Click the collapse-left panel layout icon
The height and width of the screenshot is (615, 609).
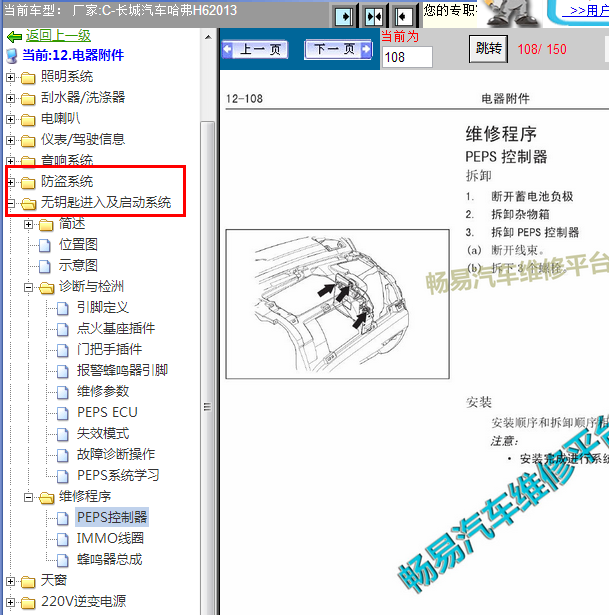pos(403,16)
